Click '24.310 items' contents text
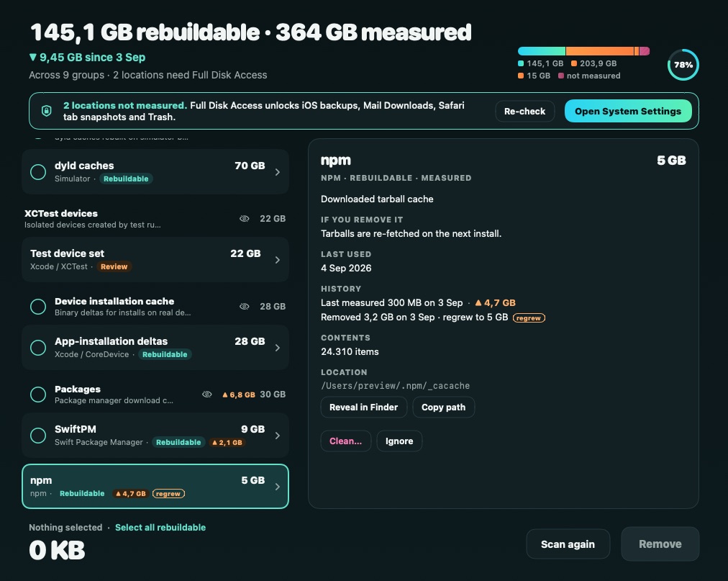The image size is (728, 581). 350,352
